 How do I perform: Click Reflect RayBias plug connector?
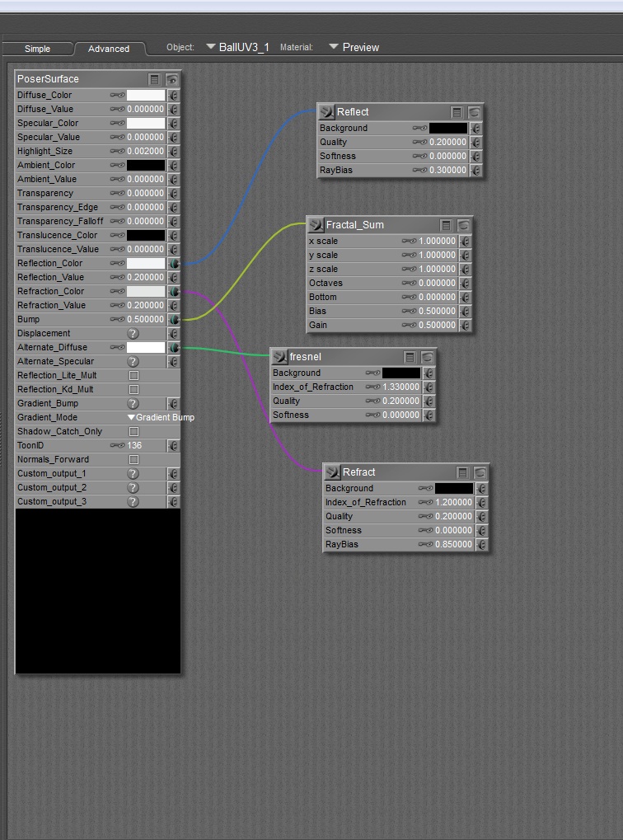476,171
